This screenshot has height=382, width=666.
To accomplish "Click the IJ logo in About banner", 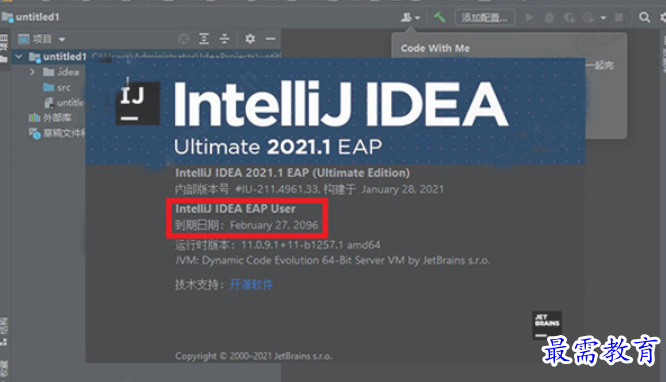I will click(x=137, y=103).
